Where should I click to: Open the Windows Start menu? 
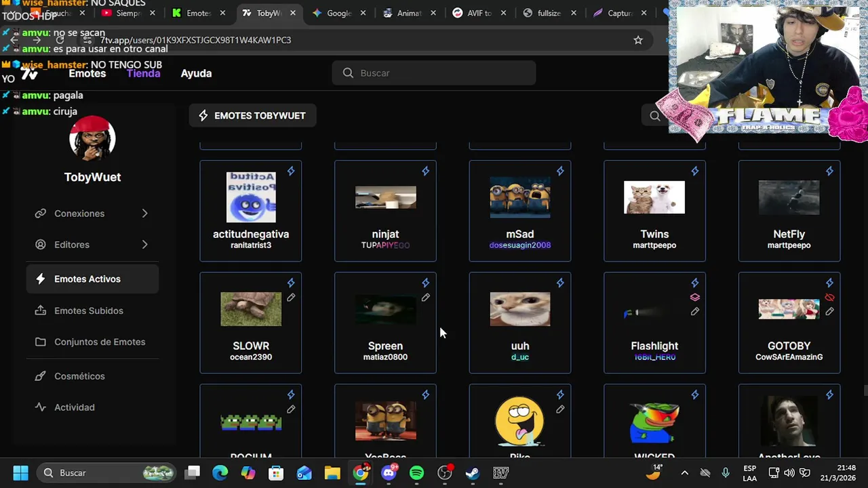[20, 473]
